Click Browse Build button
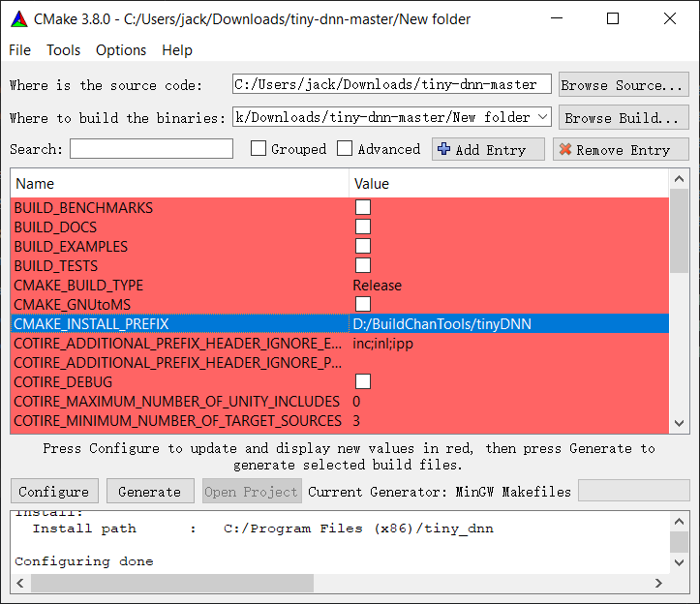Image resolution: width=700 pixels, height=604 pixels. pyautogui.click(x=624, y=118)
